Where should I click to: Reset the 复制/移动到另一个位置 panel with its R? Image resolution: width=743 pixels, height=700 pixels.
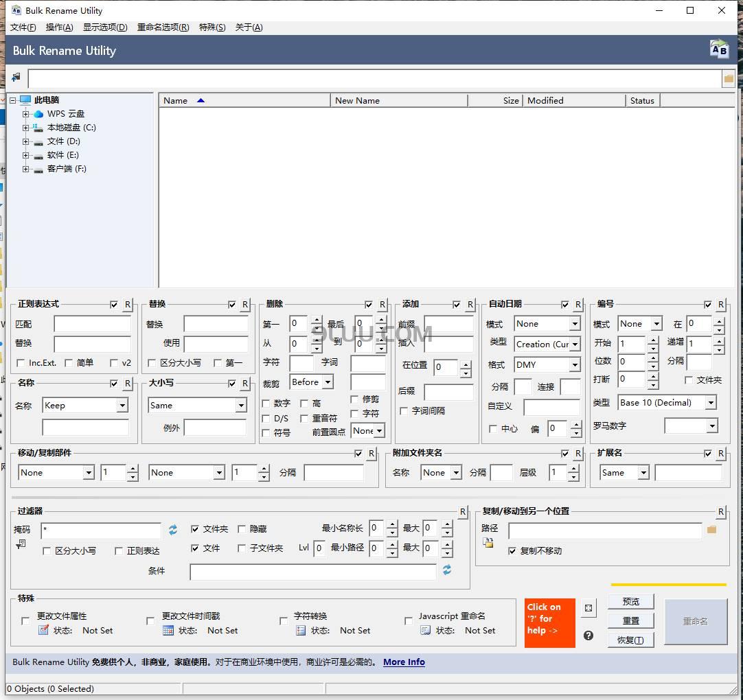(x=721, y=511)
